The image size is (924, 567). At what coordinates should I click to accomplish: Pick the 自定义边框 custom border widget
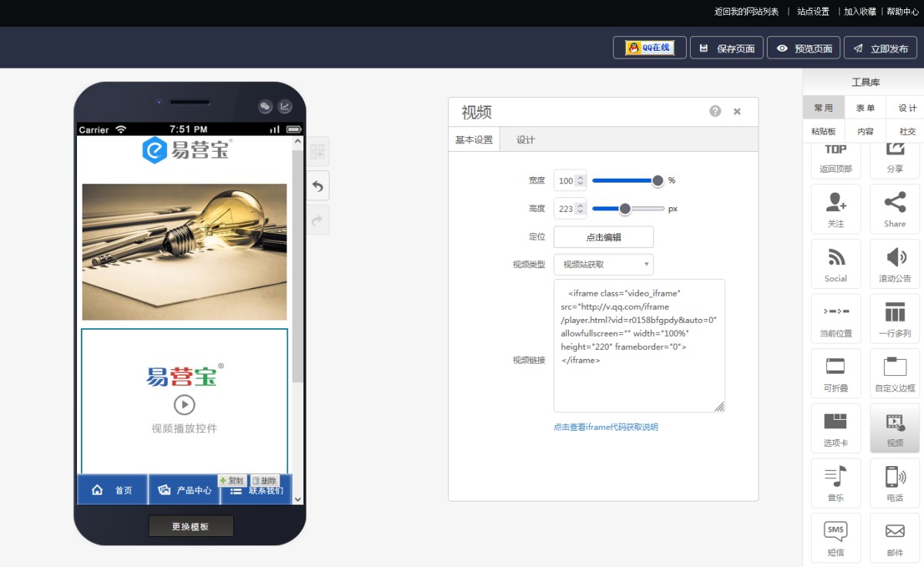coord(895,373)
